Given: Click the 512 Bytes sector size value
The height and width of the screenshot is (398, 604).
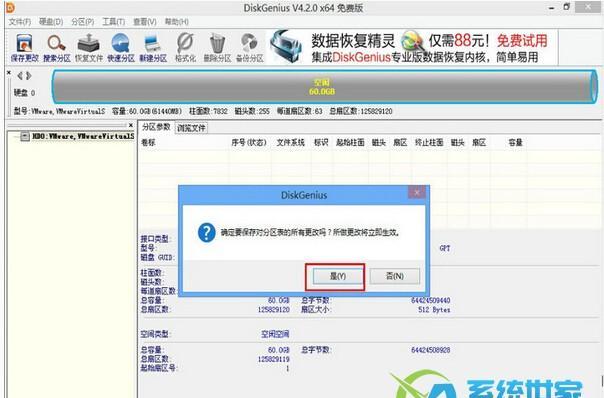Looking at the screenshot, I should tap(434, 309).
